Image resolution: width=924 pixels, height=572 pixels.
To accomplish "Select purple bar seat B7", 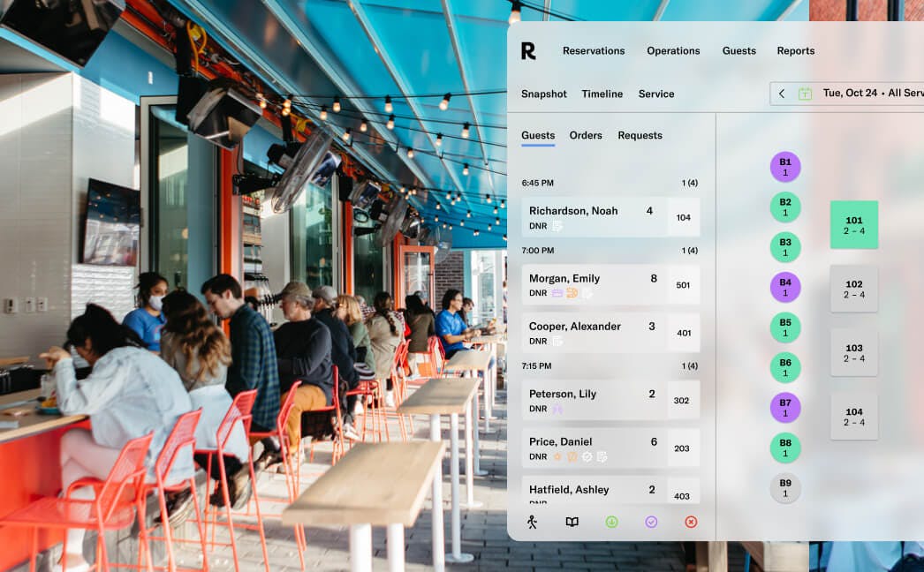I will pyautogui.click(x=785, y=408).
